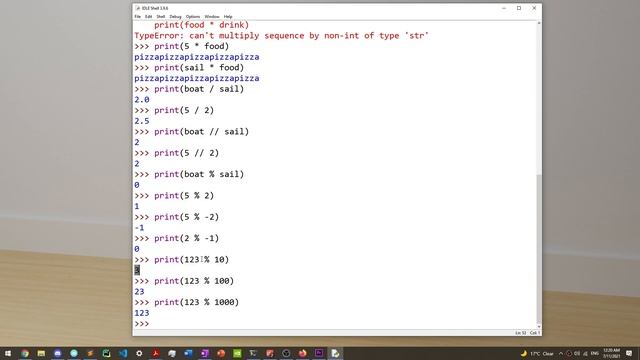Viewport: 640px width, 360px height.
Task: Click the TypeError message line
Action: [x=281, y=36]
